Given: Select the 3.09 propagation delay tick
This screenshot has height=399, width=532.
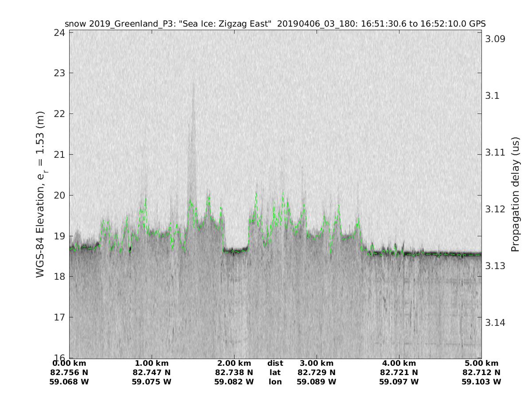Looking at the screenshot, I should coord(495,39).
